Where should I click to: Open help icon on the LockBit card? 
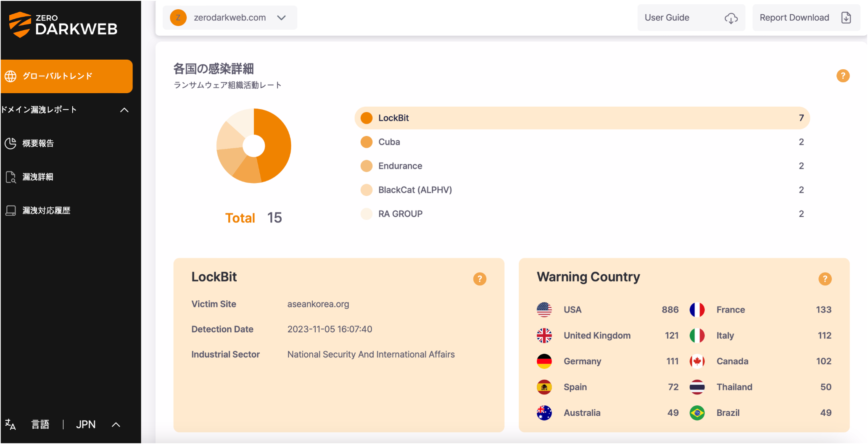(480, 279)
